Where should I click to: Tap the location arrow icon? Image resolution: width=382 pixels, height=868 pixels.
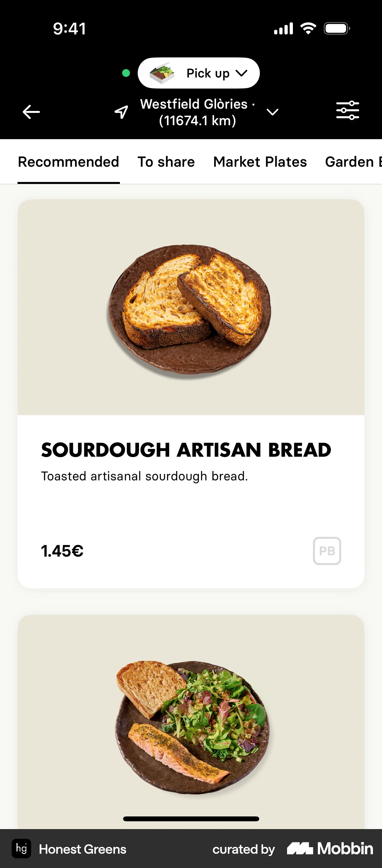click(x=121, y=112)
